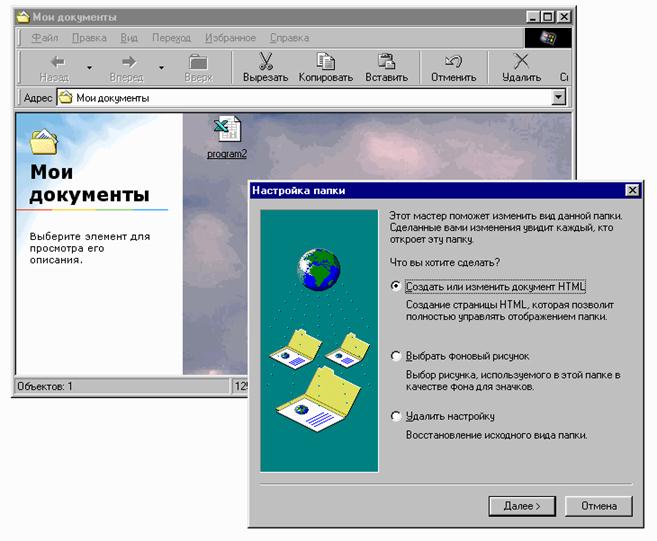This screenshot has height=541, width=657.
Task: Select 'Удалить настройку' radio option
Action: coord(397,416)
